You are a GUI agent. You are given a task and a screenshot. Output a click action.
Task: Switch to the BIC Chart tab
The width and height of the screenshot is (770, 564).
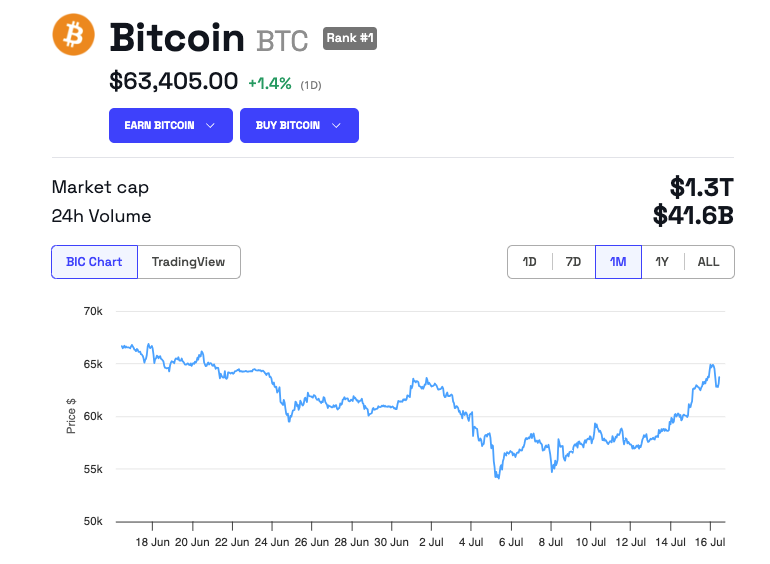tap(94, 262)
